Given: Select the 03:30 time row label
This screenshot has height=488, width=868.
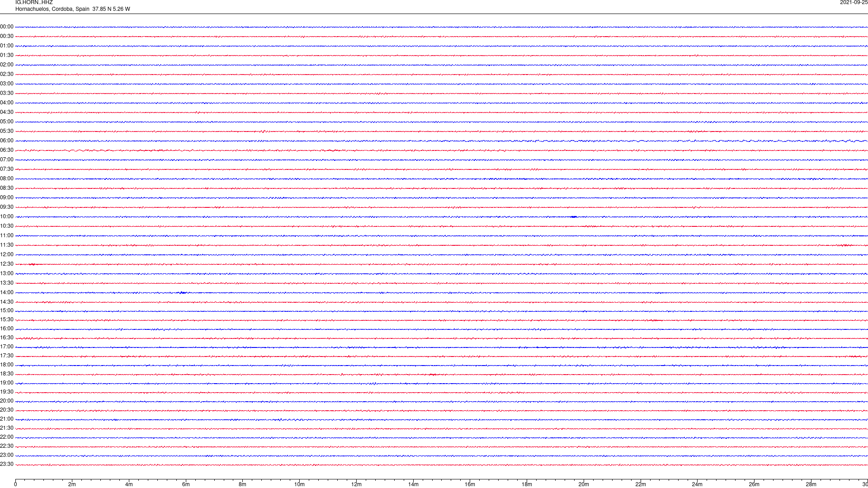Looking at the screenshot, I should tap(7, 93).
